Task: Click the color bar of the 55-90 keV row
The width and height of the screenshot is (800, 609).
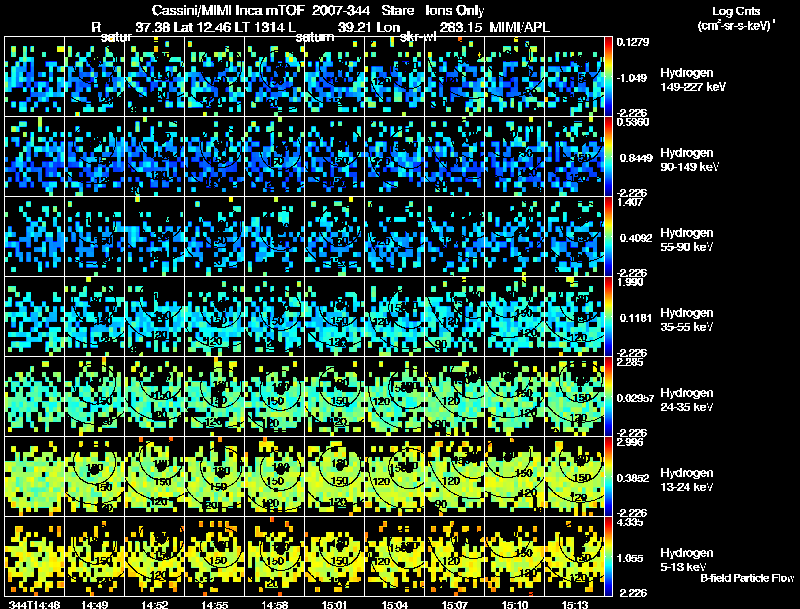Action: [608, 237]
